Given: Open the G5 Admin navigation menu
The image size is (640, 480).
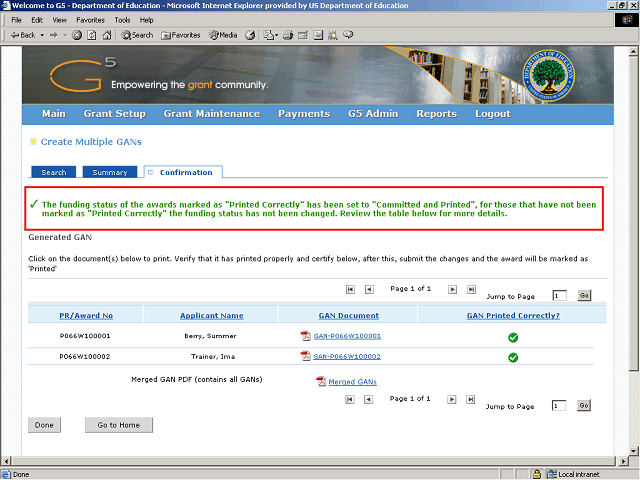Looking at the screenshot, I should (373, 114).
